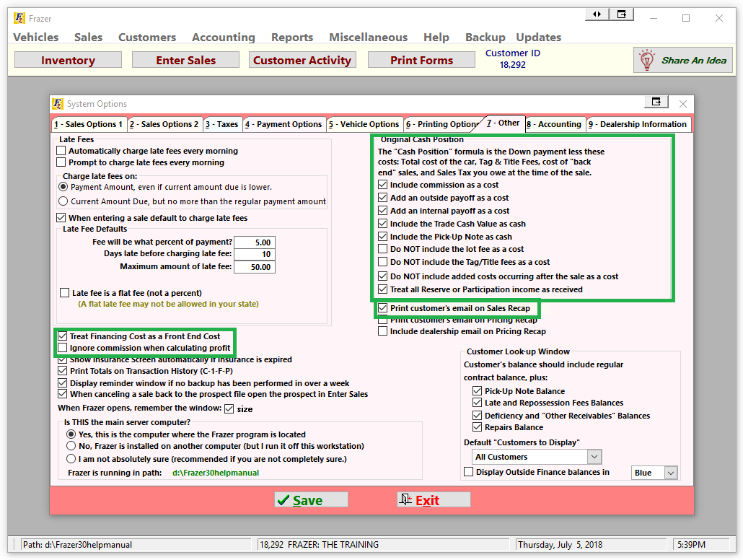
Task: Toggle Include the Trade Cash Value as cash
Action: tap(383, 223)
